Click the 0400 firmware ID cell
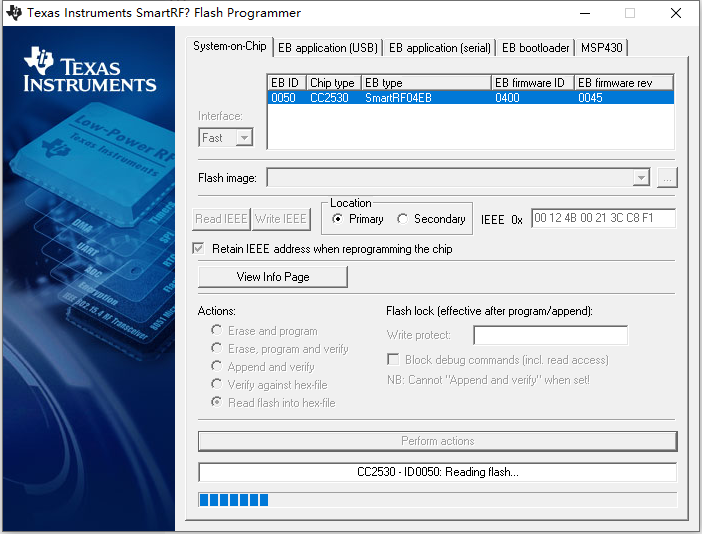This screenshot has width=702, height=534. click(507, 98)
